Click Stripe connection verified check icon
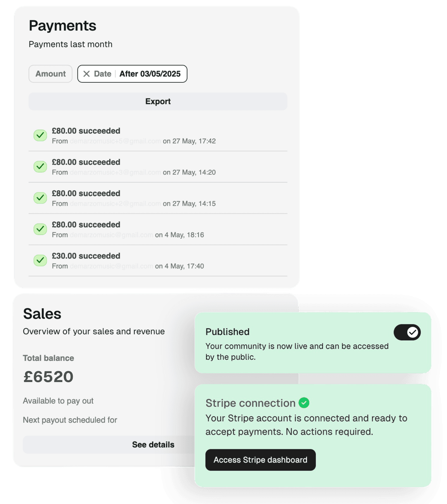Viewport: 447px width, 504px height. [x=304, y=403]
